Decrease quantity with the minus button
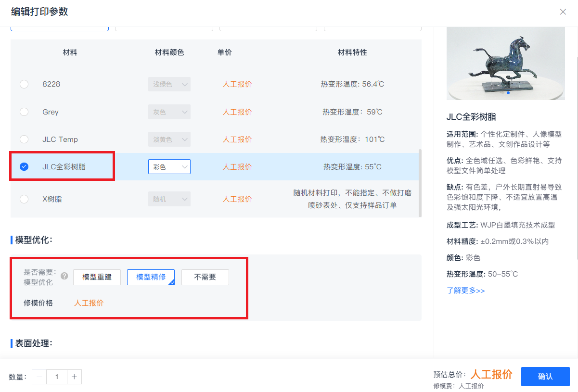This screenshot has height=392, width=578. coord(39,377)
